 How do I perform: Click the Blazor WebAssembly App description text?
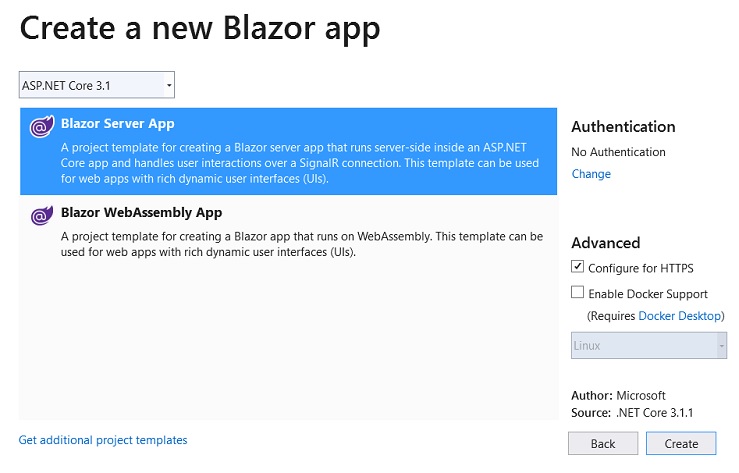(x=302, y=244)
